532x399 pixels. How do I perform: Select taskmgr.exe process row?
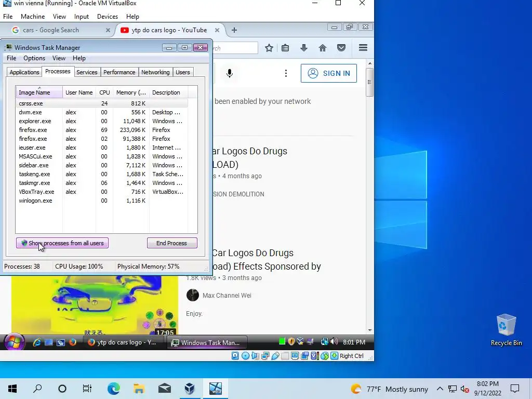[102, 183]
